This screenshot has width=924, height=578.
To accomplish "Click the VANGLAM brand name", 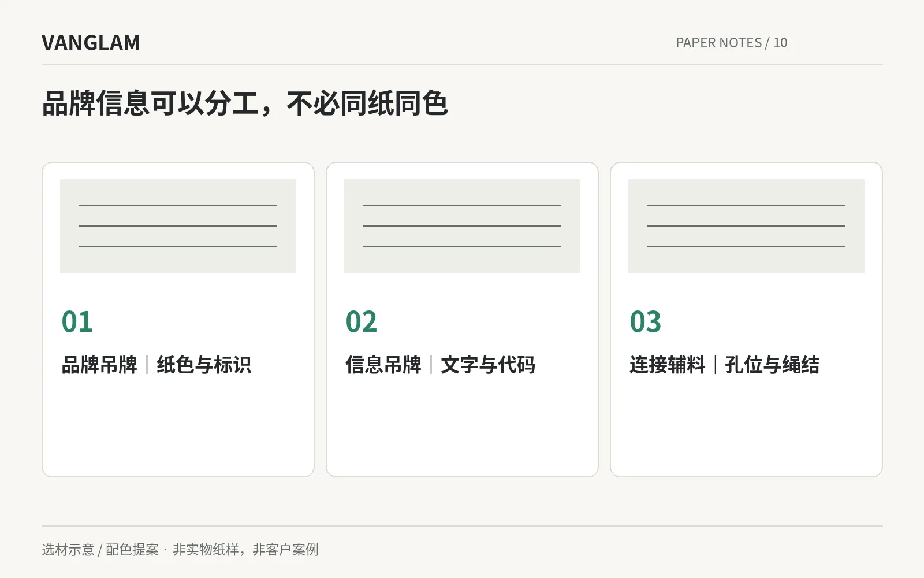I will click(91, 43).
